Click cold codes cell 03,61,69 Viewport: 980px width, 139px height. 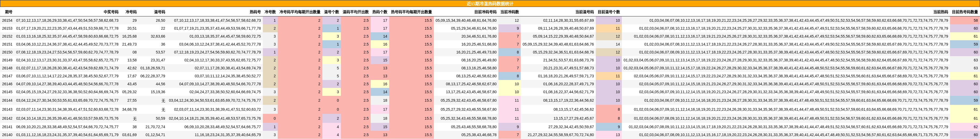[129, 135]
